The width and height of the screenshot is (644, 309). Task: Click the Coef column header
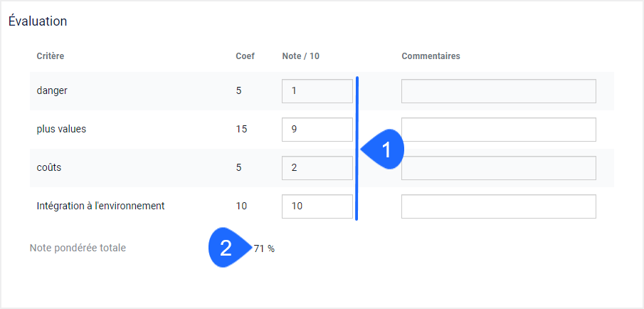click(246, 56)
